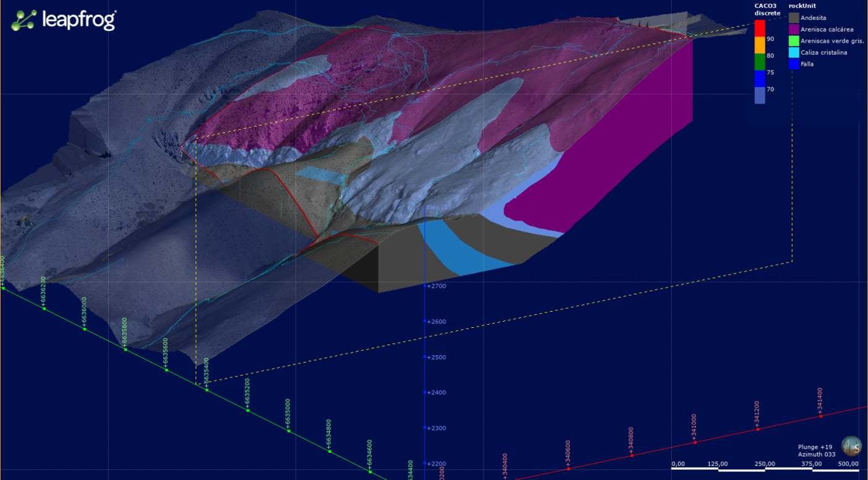The image size is (868, 480).
Task: Click the Plunge +19 readout
Action: pyautogui.click(x=815, y=447)
